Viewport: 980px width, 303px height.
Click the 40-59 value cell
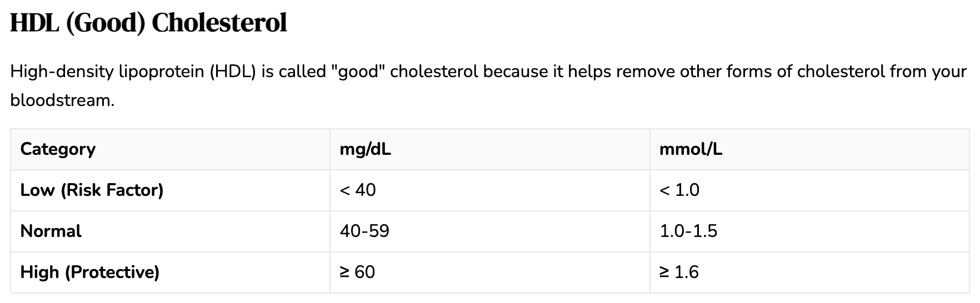pyautogui.click(x=364, y=231)
